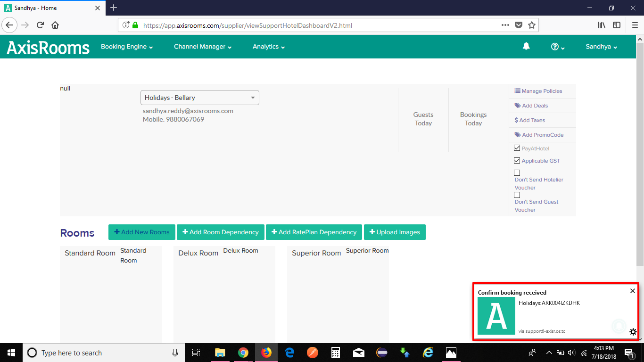Open File Explorer from the taskbar
Viewport: 644px width, 362px height.
click(220, 353)
